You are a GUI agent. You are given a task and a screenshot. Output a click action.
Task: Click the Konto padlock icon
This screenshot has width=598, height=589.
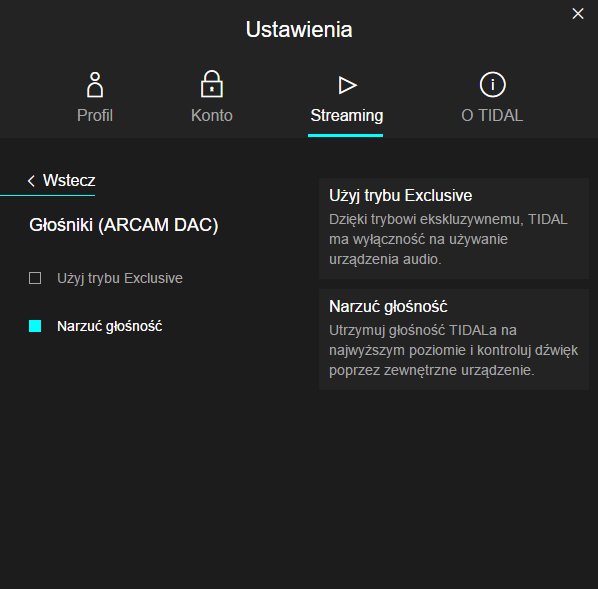[212, 84]
